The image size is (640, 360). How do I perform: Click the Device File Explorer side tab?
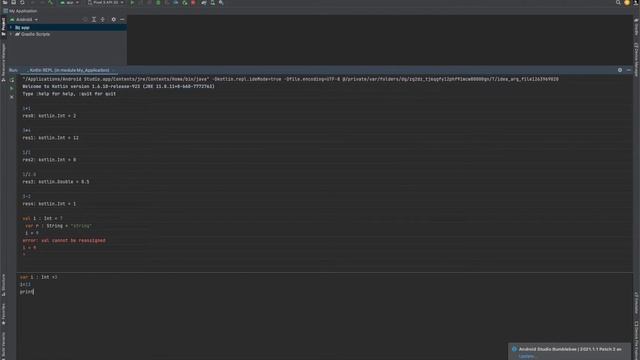636,340
